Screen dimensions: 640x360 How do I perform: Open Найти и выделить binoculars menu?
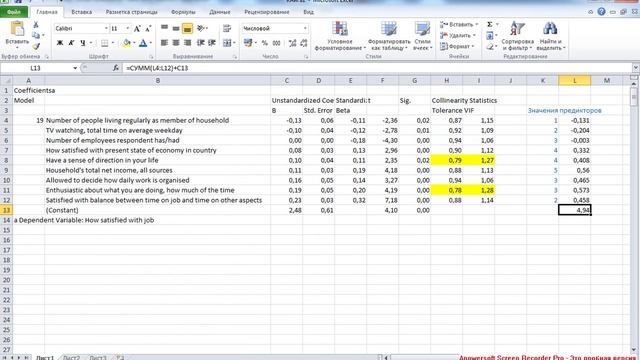pyautogui.click(x=550, y=36)
